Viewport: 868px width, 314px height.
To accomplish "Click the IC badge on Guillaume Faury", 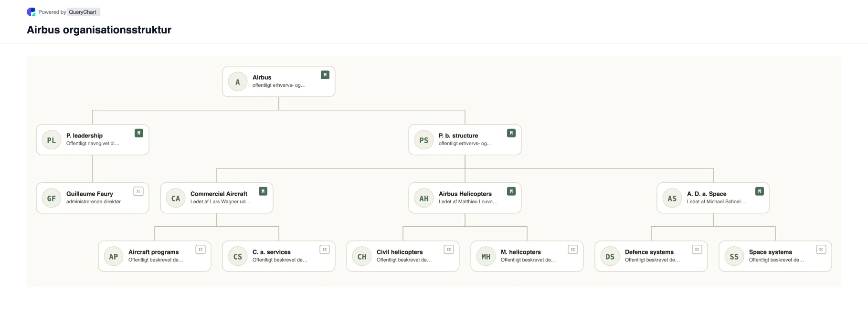I will coord(138,191).
